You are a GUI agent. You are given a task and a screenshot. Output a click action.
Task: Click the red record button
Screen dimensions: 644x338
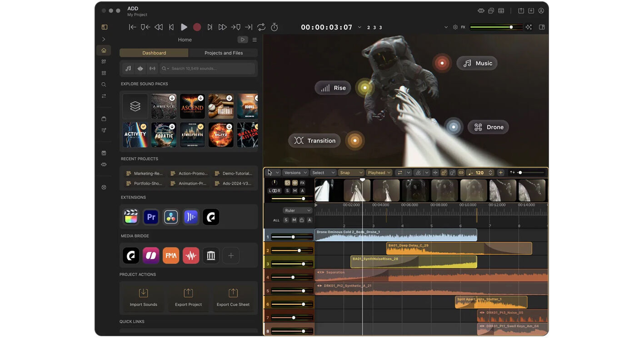(x=197, y=27)
